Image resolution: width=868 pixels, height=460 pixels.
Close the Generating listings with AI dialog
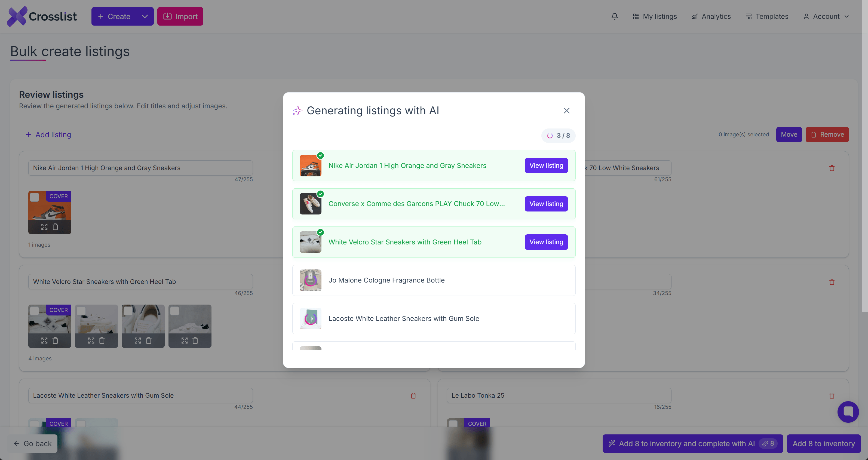click(x=566, y=111)
